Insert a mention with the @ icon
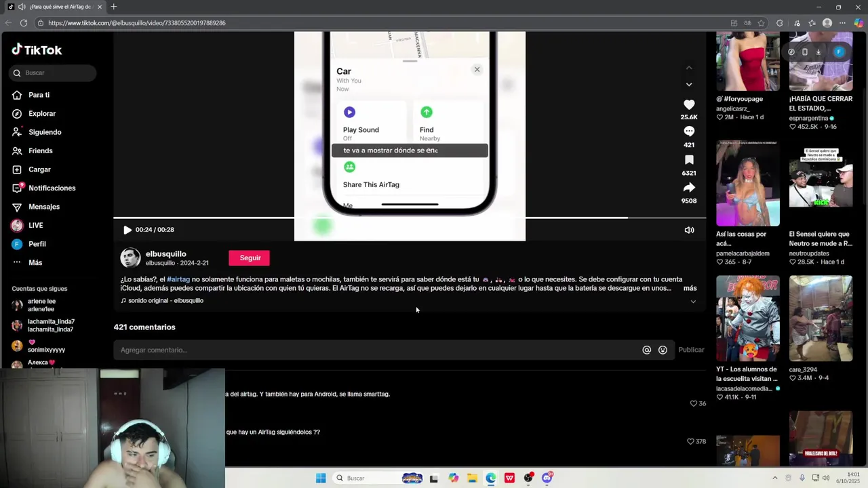The image size is (868, 488). tap(646, 350)
